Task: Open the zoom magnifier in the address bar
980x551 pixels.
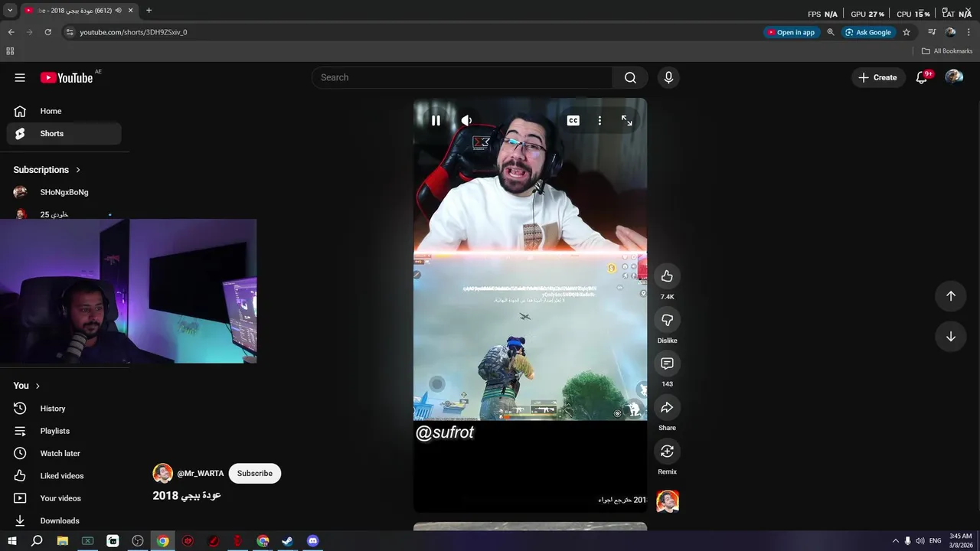Action: [831, 32]
